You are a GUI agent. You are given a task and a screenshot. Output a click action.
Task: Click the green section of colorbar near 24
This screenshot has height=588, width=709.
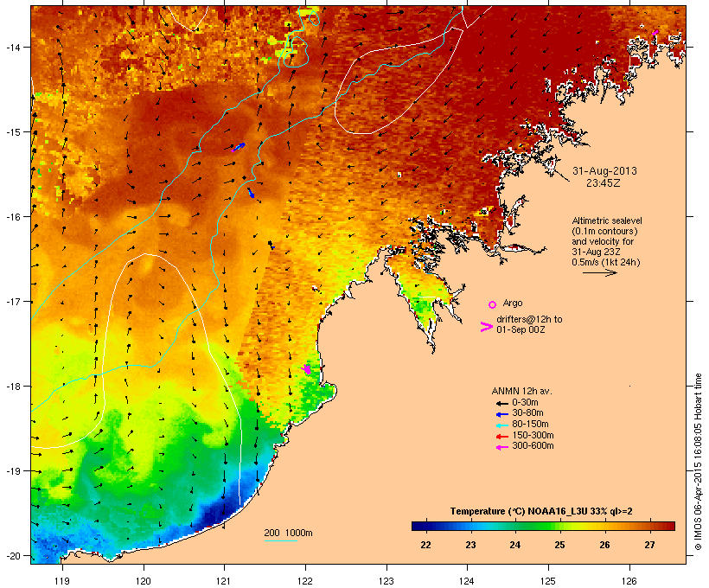pos(515,526)
